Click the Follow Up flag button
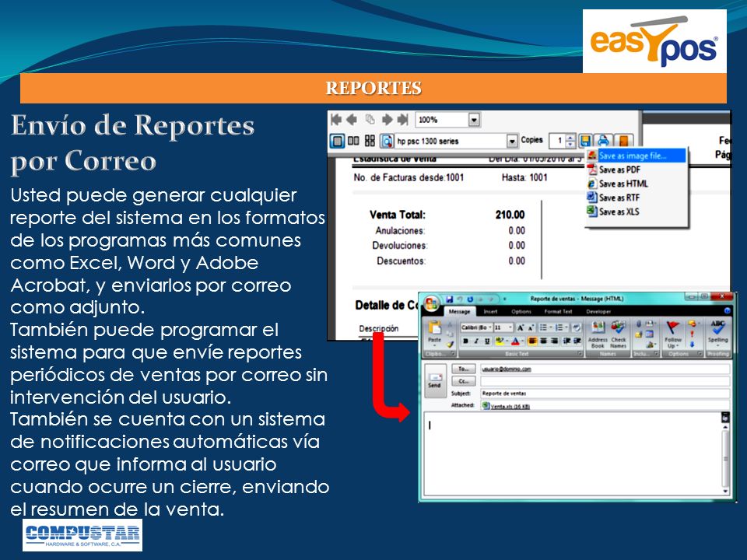Screen dimensions: 747x560 click(x=672, y=334)
